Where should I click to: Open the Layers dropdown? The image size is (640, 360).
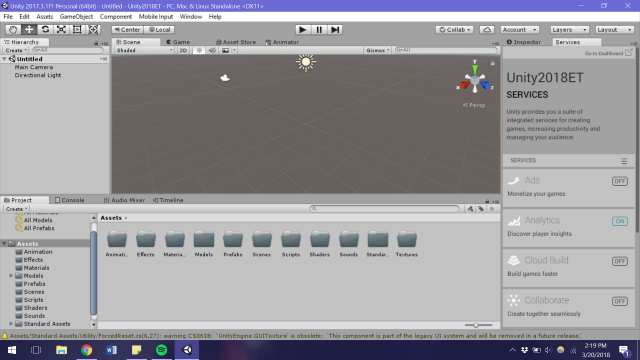coord(569,30)
